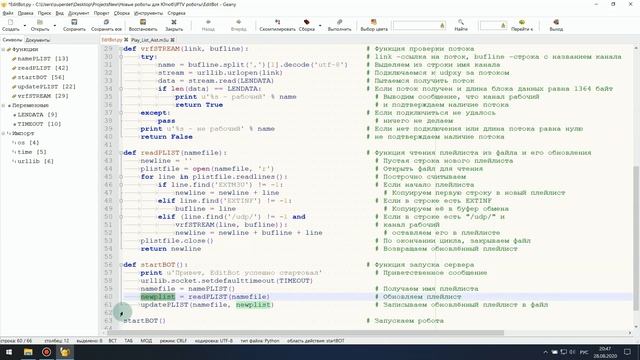
Task: Collapse the Переменные tree group
Action: [x=3, y=105]
